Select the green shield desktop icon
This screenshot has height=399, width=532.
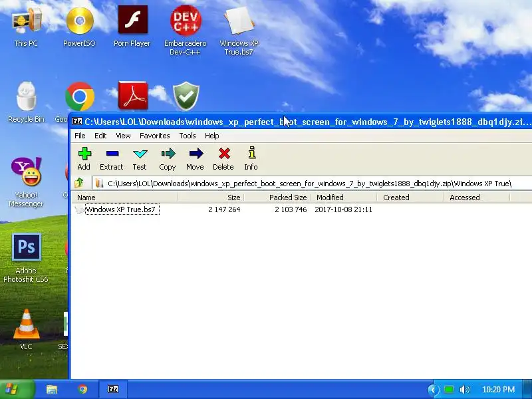pyautogui.click(x=186, y=96)
